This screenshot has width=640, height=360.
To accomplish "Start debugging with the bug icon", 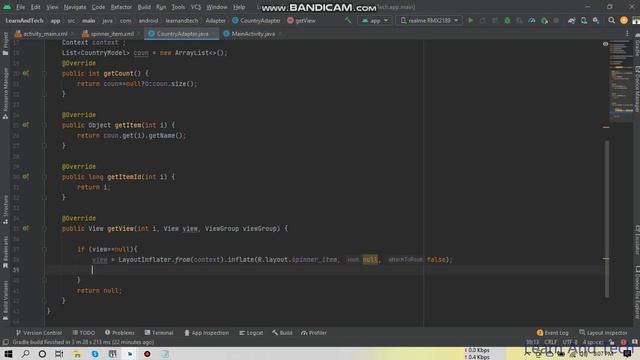I will coord(507,20).
